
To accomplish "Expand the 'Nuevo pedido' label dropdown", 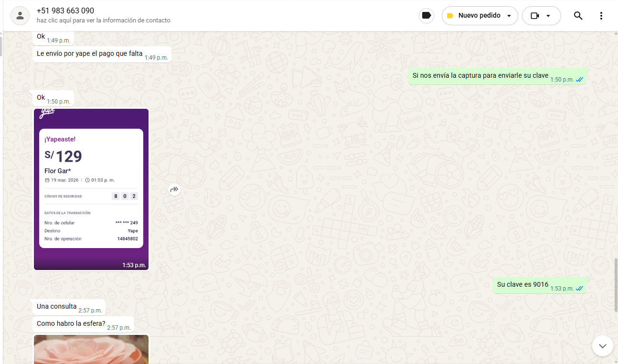I will point(509,16).
